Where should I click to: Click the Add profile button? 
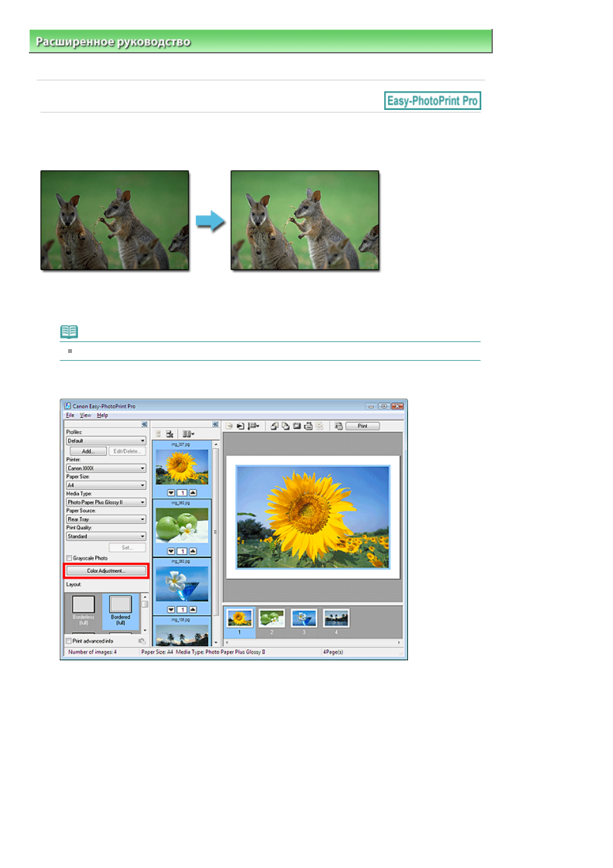point(88,451)
